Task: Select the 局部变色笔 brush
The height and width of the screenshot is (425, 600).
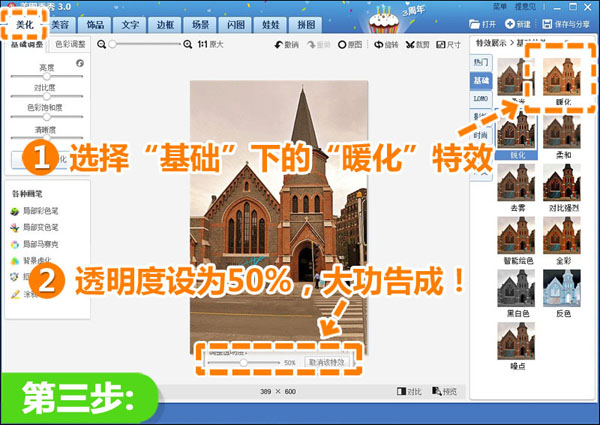Action: (x=35, y=228)
